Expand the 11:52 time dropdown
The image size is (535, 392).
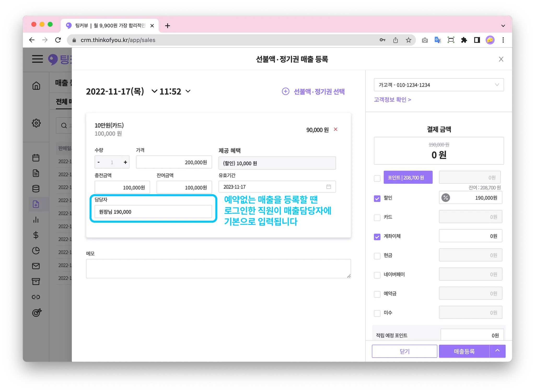tap(188, 91)
